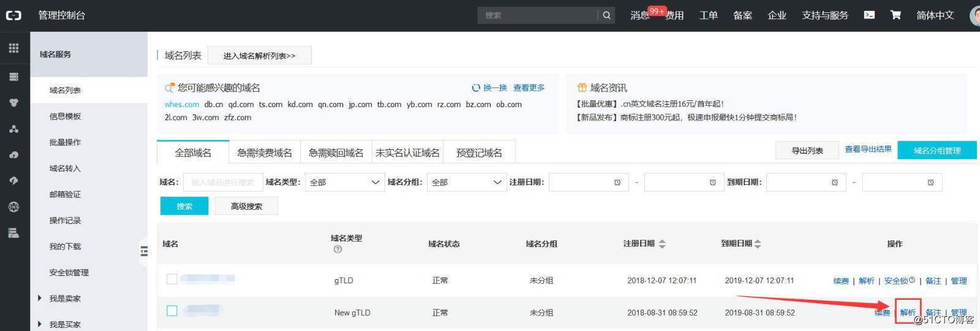The image size is (980, 331).
Task: Select the gTLD domain row checkbox
Action: pos(172,279)
